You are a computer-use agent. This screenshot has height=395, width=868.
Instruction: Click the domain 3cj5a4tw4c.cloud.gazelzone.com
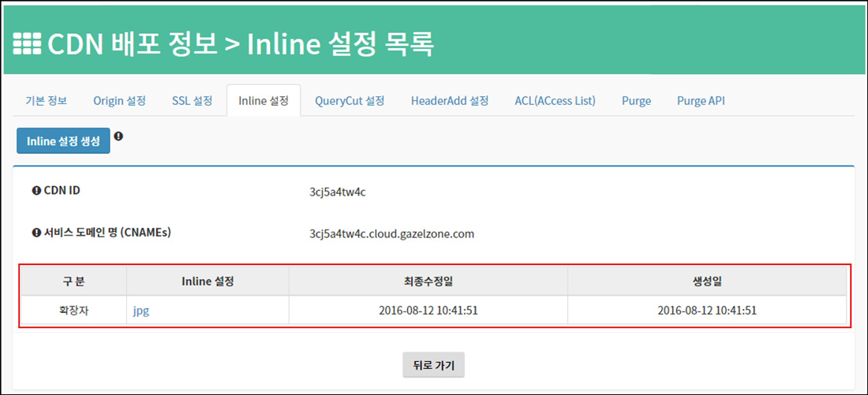coord(392,234)
